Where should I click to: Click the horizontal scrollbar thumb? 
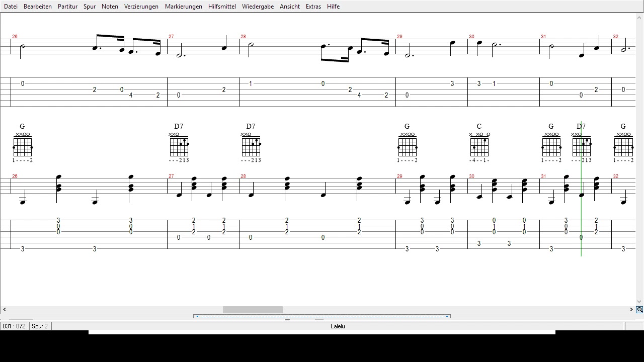[253, 310]
